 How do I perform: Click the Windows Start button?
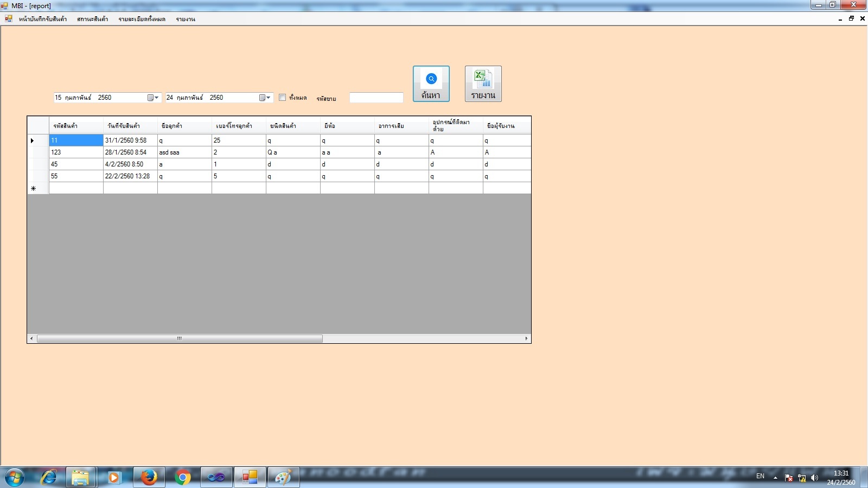click(15, 477)
